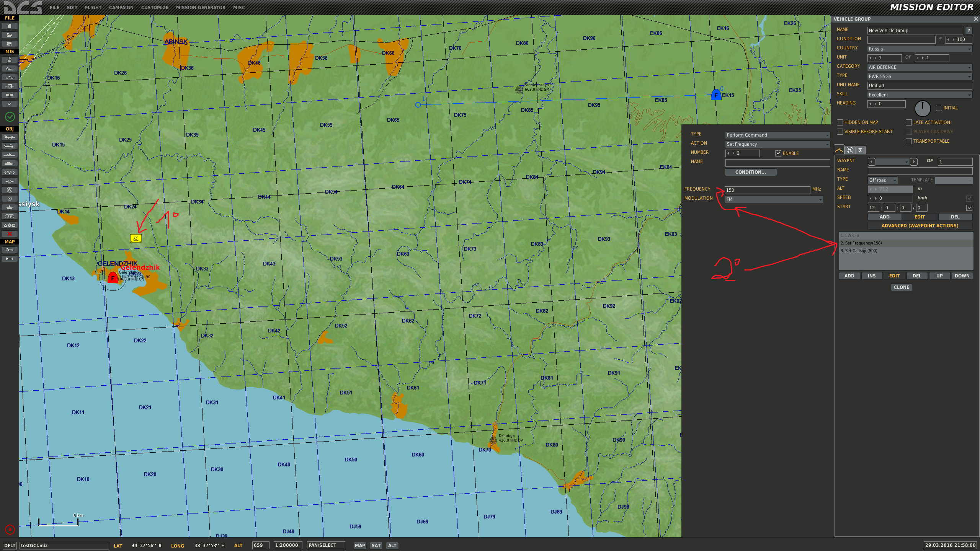The height and width of the screenshot is (551, 980).
Task: Select the distance ruler measure tool
Action: click(x=10, y=259)
